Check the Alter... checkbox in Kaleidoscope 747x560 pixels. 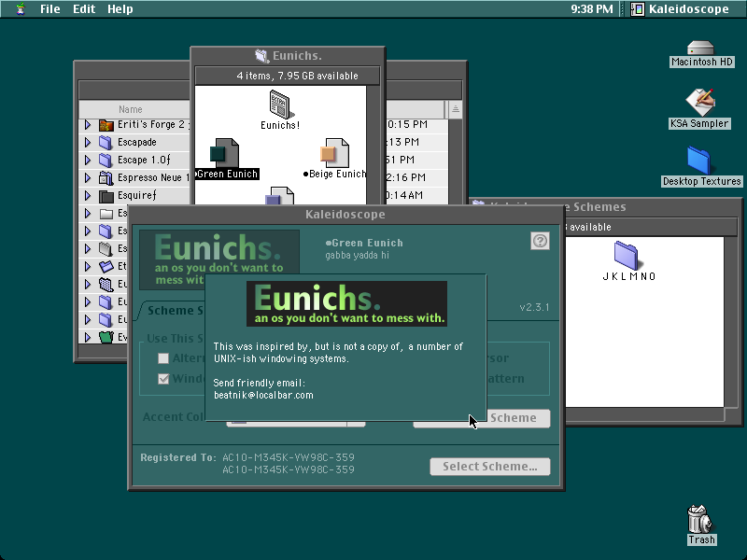pos(163,358)
